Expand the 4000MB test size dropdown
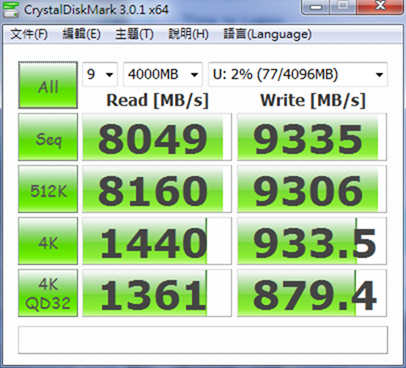 pyautogui.click(x=163, y=74)
